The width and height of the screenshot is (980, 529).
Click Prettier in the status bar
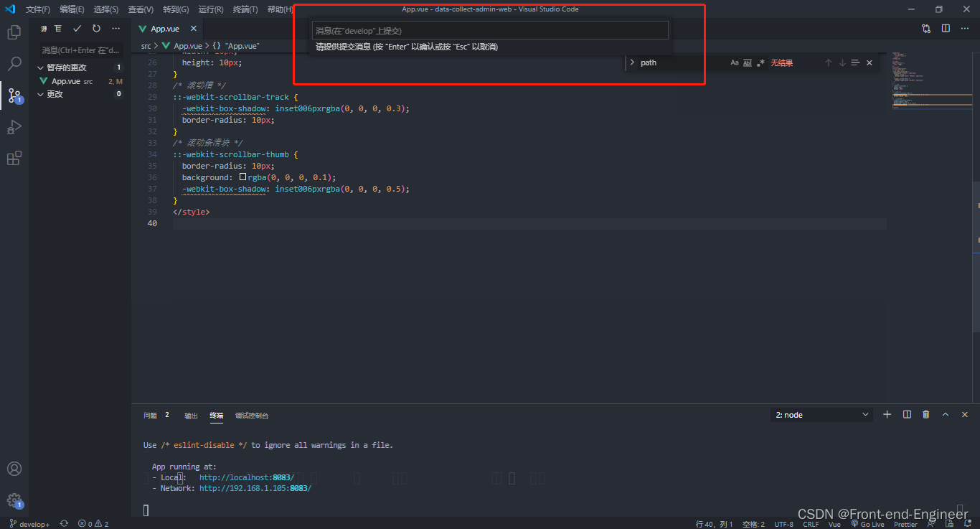point(905,524)
